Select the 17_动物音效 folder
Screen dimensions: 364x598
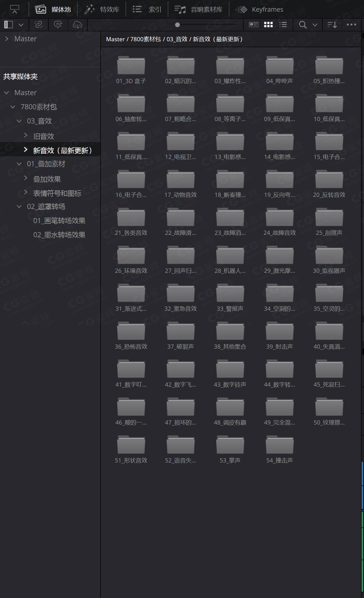click(x=181, y=184)
